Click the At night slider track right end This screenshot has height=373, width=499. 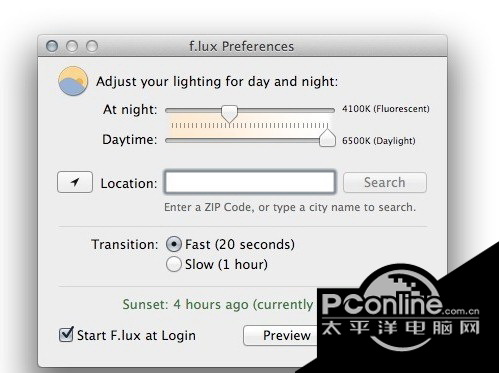tap(332, 110)
